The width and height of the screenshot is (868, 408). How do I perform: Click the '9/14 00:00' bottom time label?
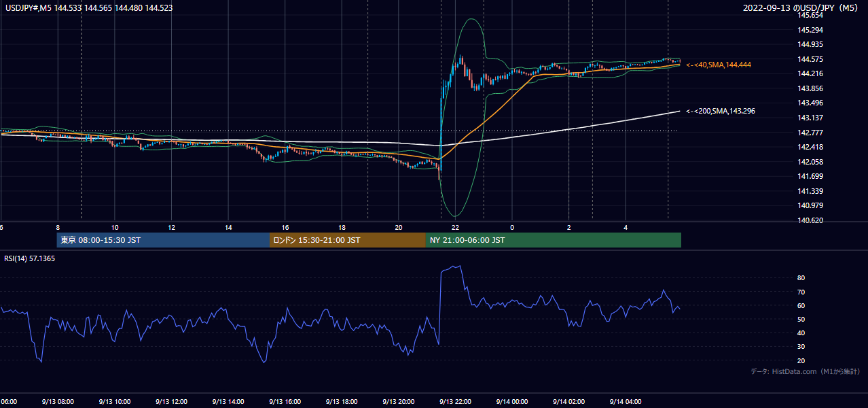click(512, 402)
